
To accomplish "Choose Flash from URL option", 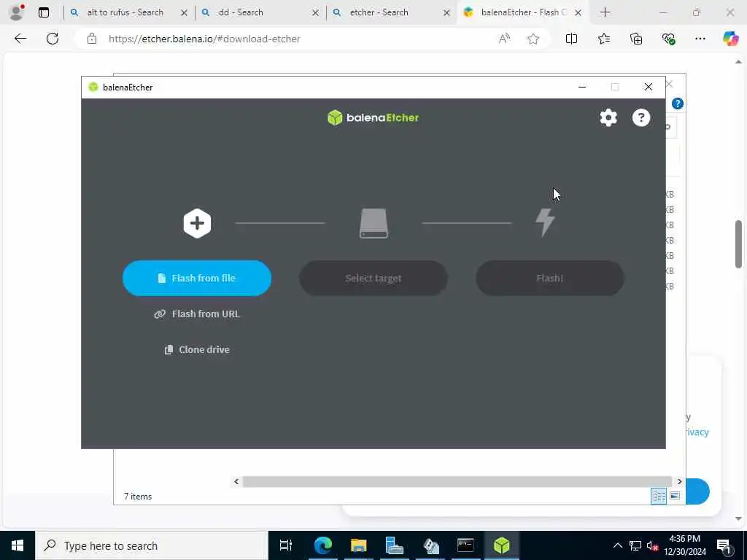I will click(197, 314).
